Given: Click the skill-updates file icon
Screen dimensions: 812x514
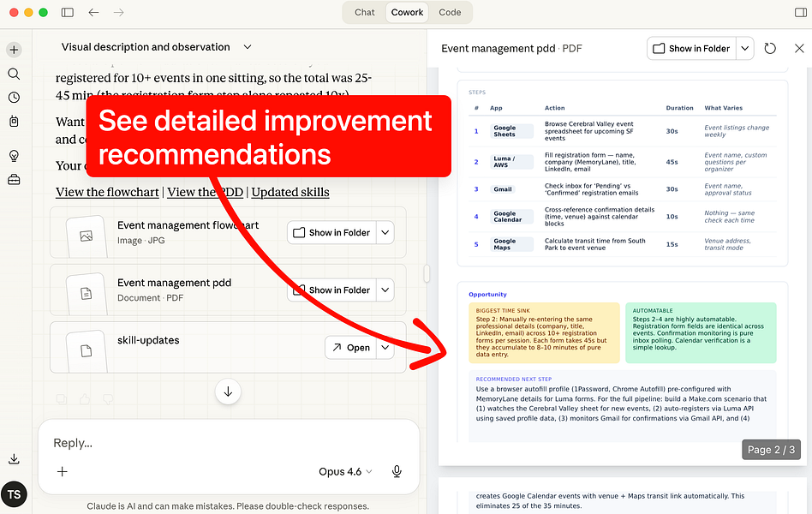Looking at the screenshot, I should point(87,351).
